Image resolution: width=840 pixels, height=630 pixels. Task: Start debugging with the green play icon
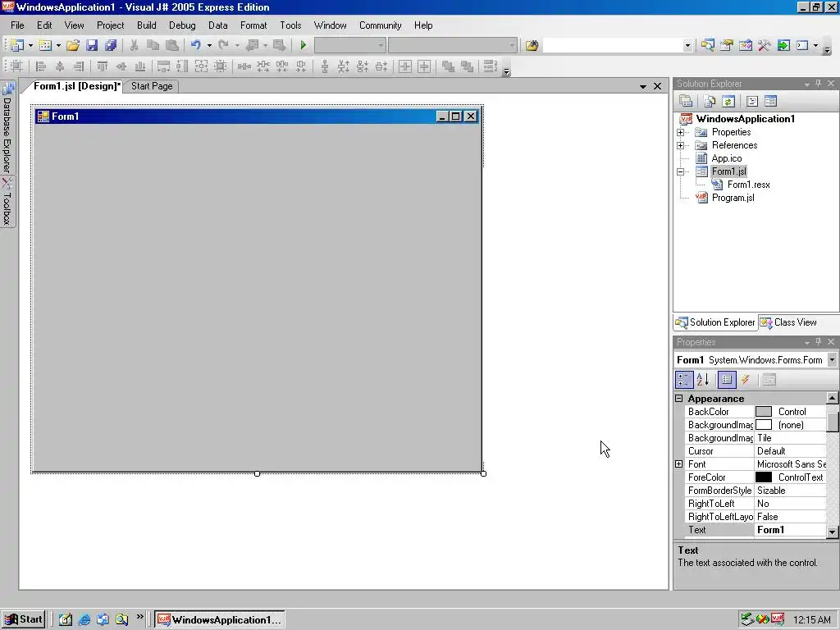tap(304, 46)
